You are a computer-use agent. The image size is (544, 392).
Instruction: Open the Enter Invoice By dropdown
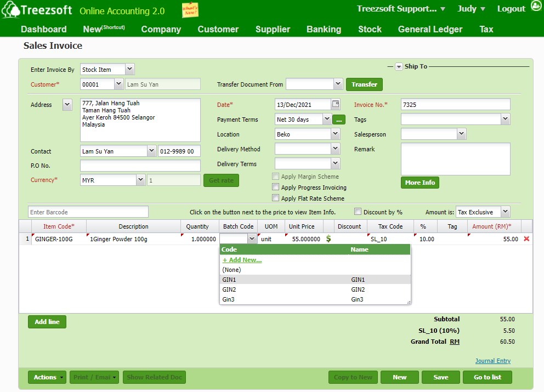129,70
